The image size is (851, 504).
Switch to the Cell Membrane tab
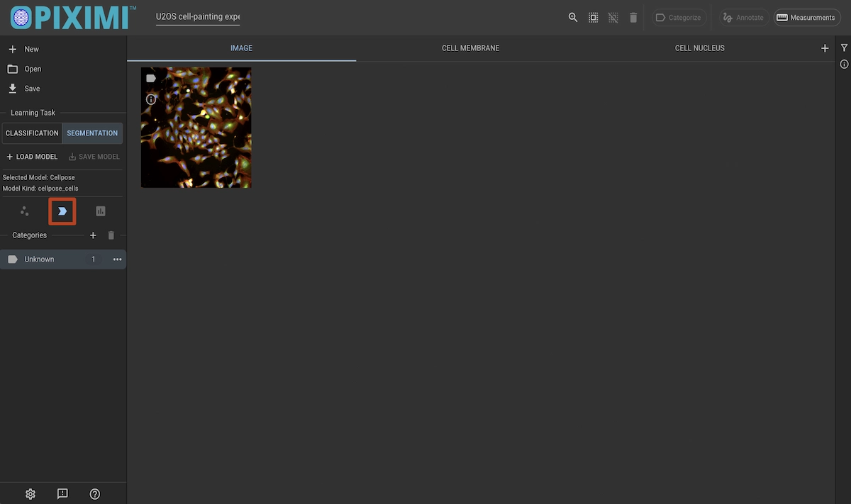pos(471,48)
